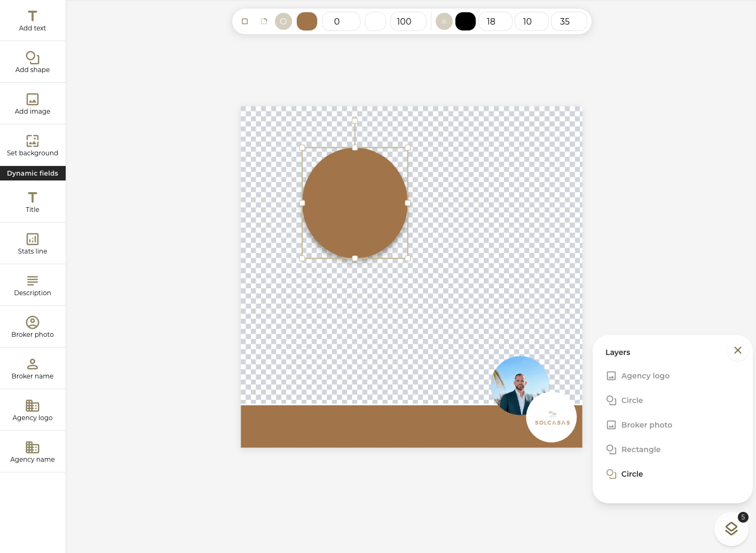Open the black shadow color swatch
The image size is (756, 553).
pos(466,21)
